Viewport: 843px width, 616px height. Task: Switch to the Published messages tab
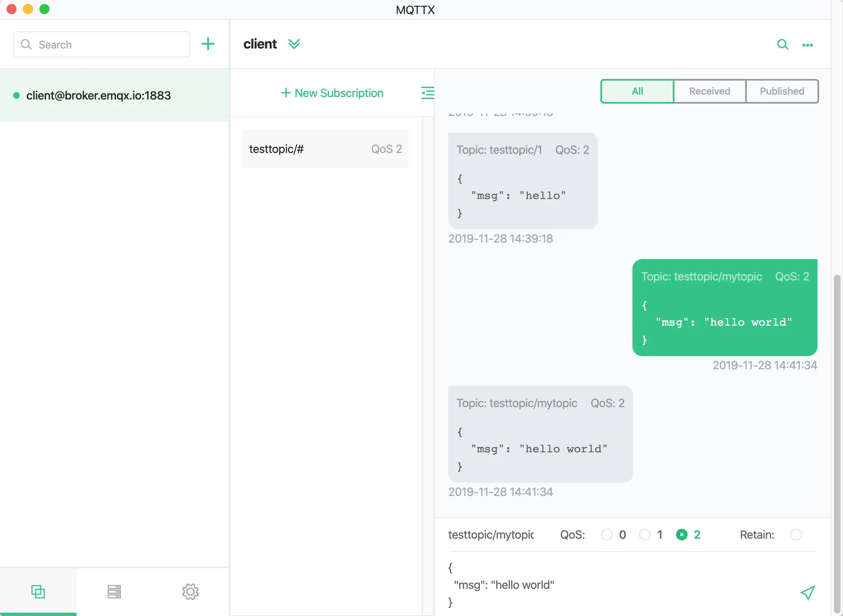pyautogui.click(x=782, y=91)
